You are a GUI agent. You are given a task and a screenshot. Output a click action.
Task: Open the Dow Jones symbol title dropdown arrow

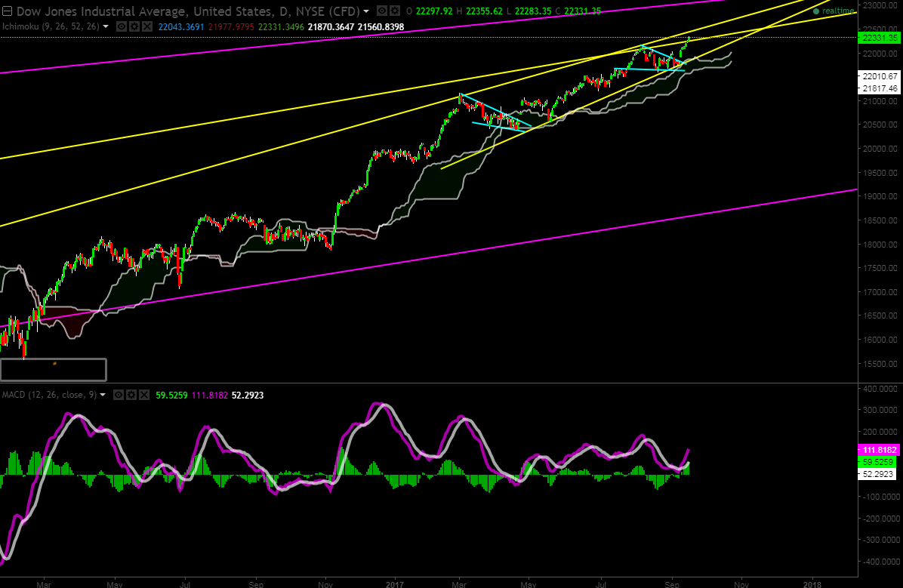click(x=366, y=11)
